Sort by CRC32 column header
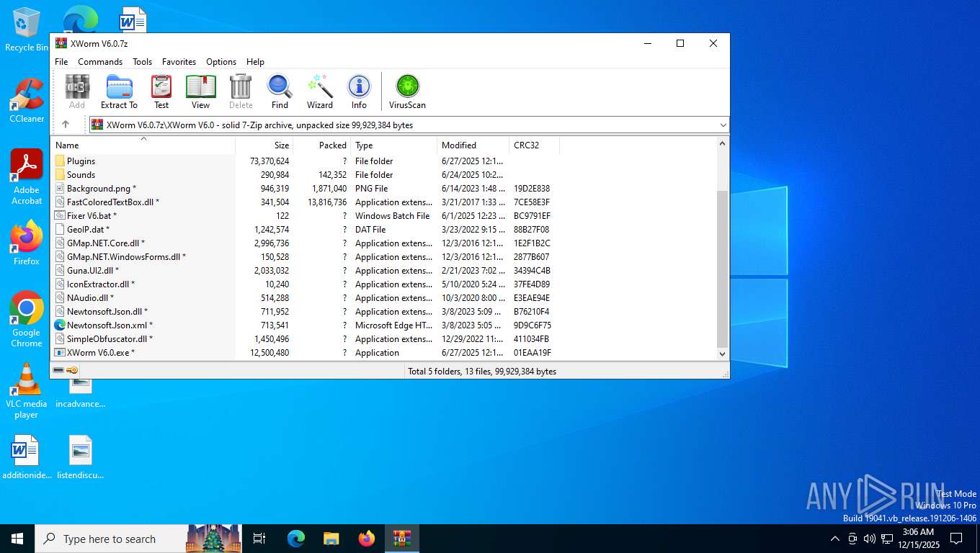 (534, 145)
